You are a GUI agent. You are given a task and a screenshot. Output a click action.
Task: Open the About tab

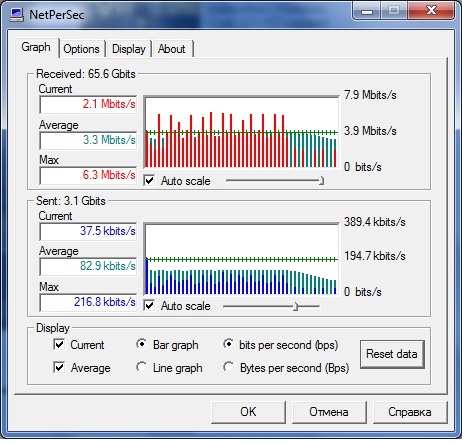click(172, 49)
